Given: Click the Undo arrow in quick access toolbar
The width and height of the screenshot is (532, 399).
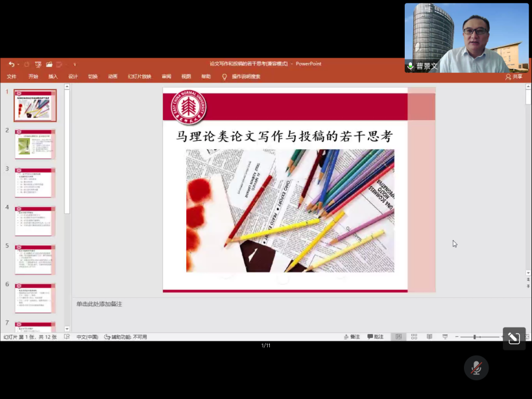Looking at the screenshot, I should [x=11, y=64].
